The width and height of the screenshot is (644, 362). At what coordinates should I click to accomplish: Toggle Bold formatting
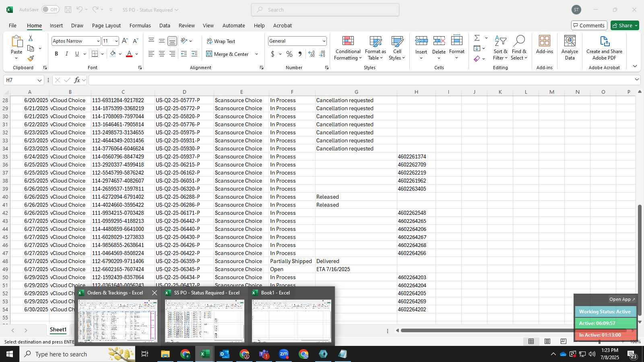[56, 54]
